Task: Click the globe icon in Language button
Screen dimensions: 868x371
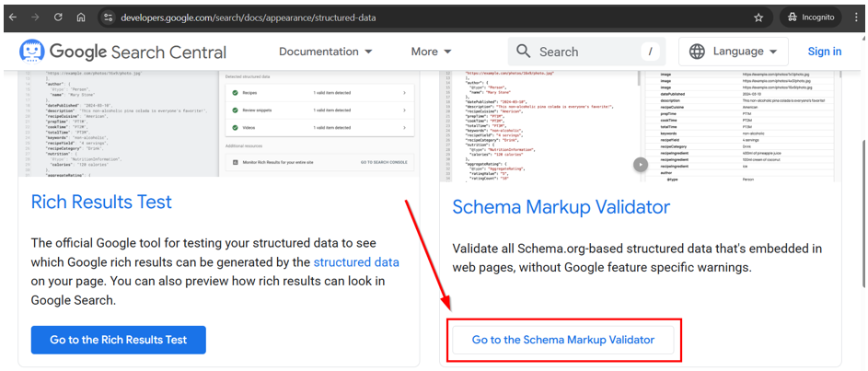Action: [x=697, y=52]
